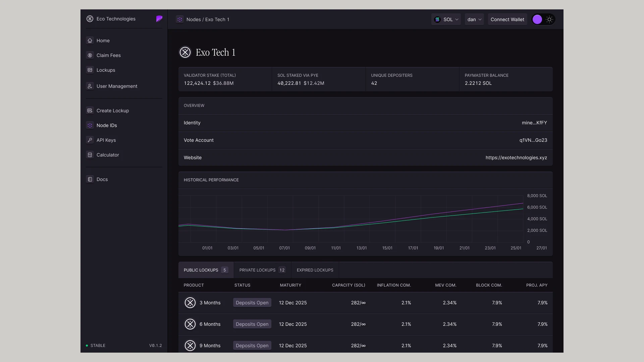Image resolution: width=644 pixels, height=362 pixels.
Task: Click the Status column header
Action: pos(243,285)
